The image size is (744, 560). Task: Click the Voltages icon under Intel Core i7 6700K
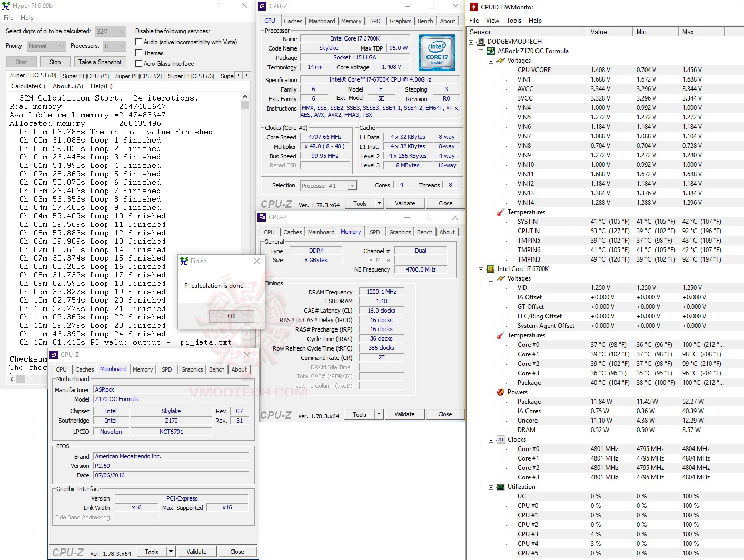click(x=501, y=278)
